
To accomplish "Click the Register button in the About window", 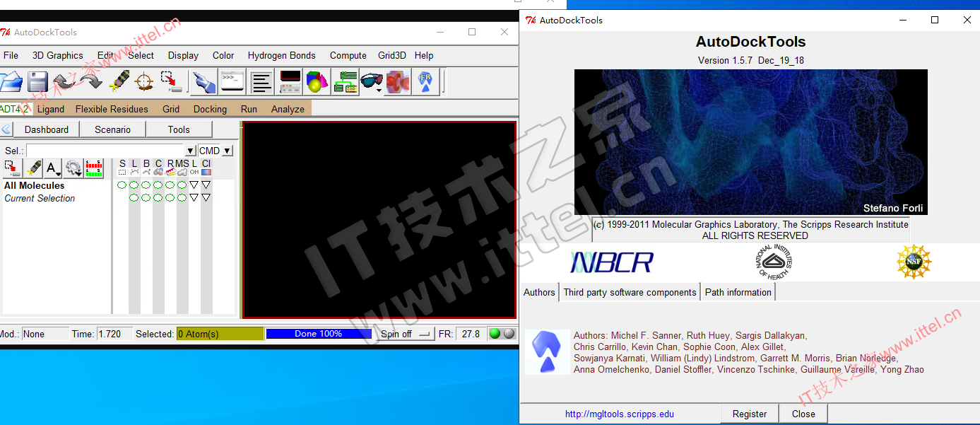I will (x=750, y=414).
